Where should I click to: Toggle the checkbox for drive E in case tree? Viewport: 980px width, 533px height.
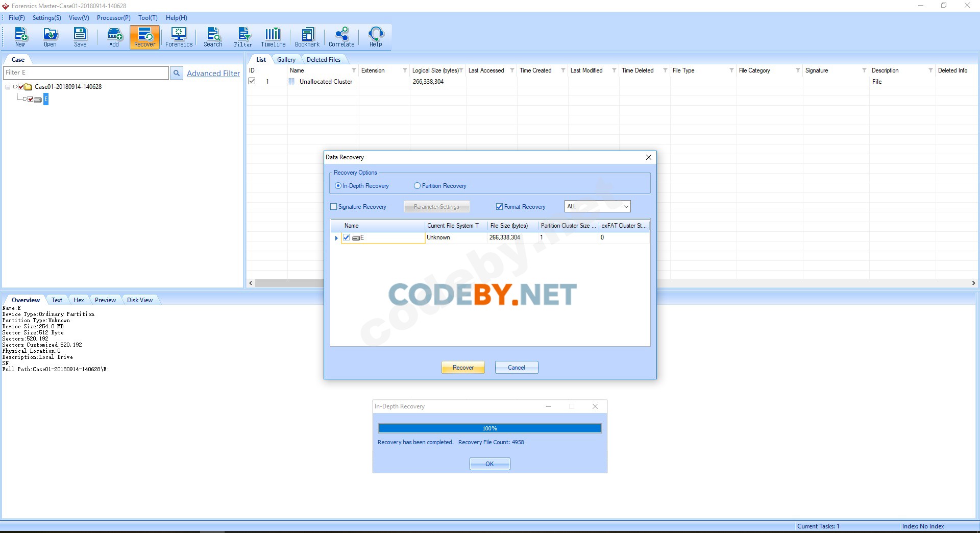[31, 99]
